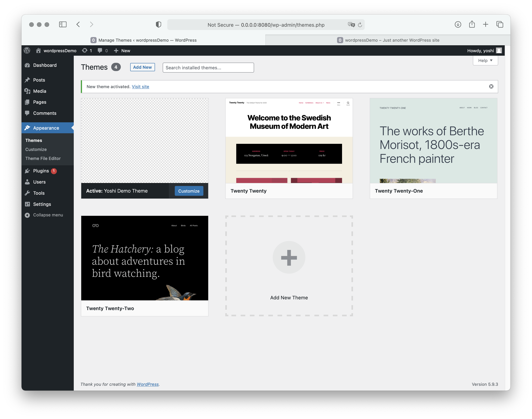532x419 pixels.
Task: Click the page translate icon
Action: point(351,25)
